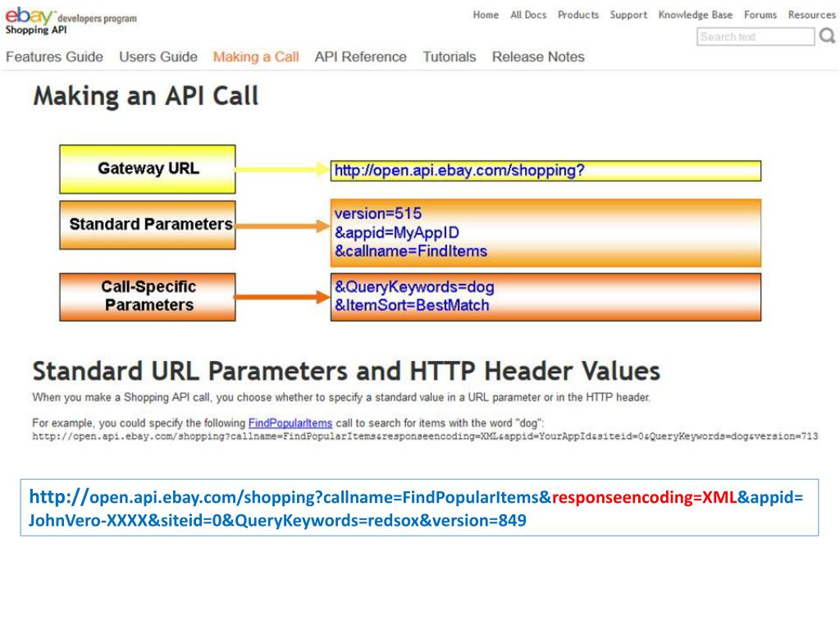840x630 pixels.
Task: Click the http://open.api.ebay.com/shopping? text
Action: (x=459, y=171)
